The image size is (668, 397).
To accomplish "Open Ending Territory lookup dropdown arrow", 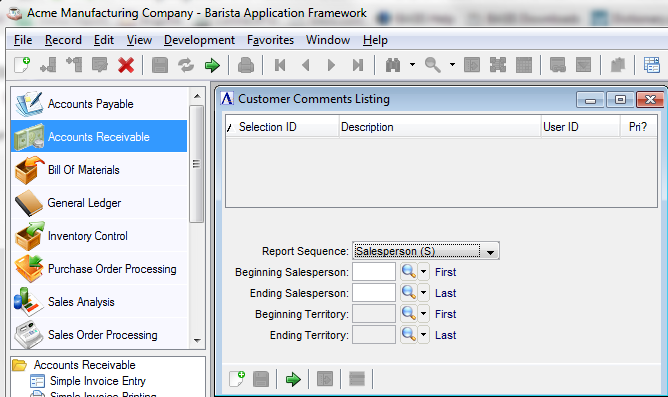I will (423, 334).
